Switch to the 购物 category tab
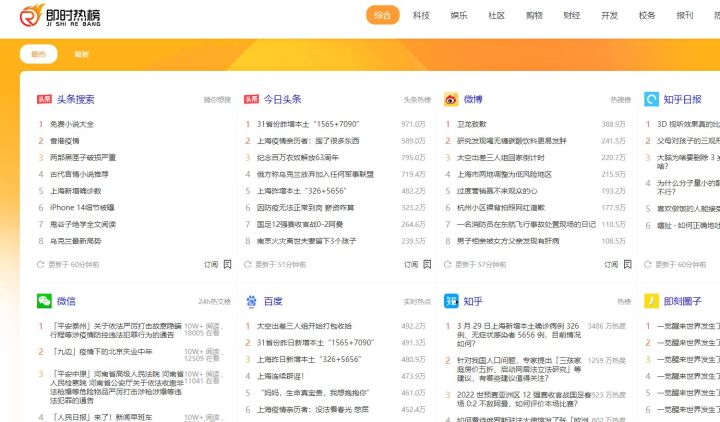 (534, 15)
